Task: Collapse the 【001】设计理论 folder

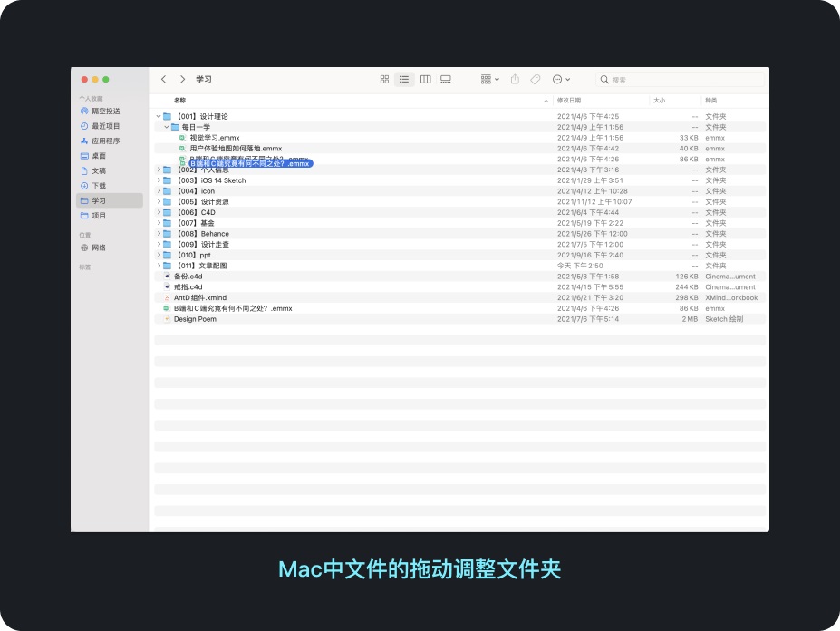Action: click(x=159, y=116)
